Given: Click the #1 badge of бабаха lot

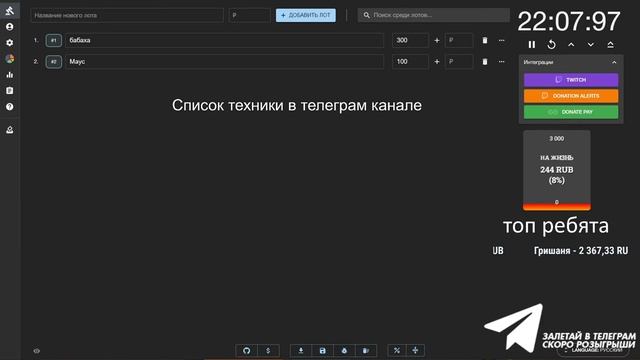Looking at the screenshot, I should tap(53, 40).
